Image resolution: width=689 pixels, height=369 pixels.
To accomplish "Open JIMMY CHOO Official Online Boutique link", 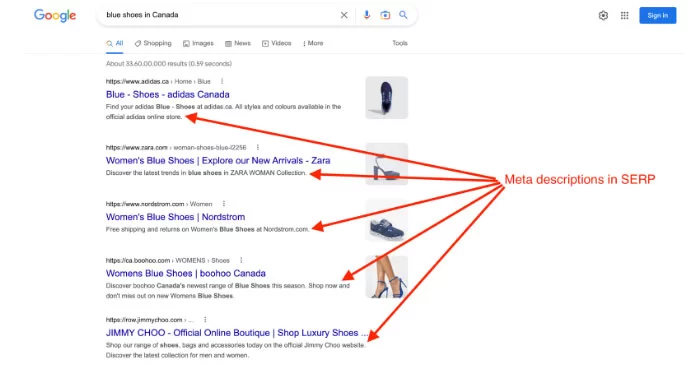I will click(237, 333).
